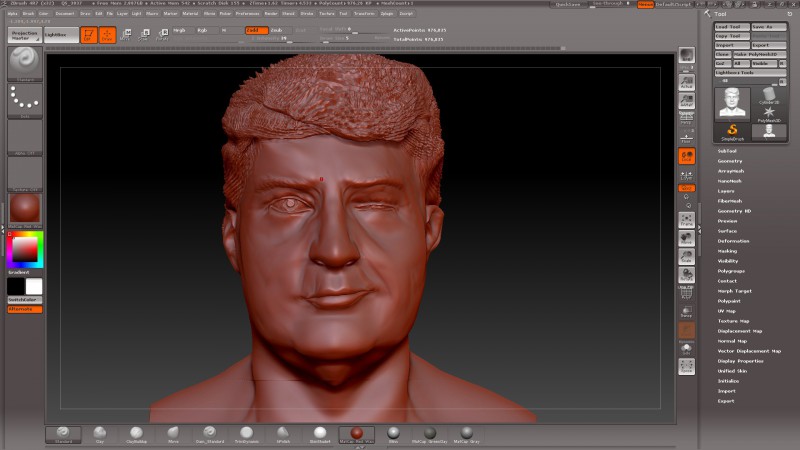Expand the NanoMesh section
The image size is (800, 450).
(730, 181)
